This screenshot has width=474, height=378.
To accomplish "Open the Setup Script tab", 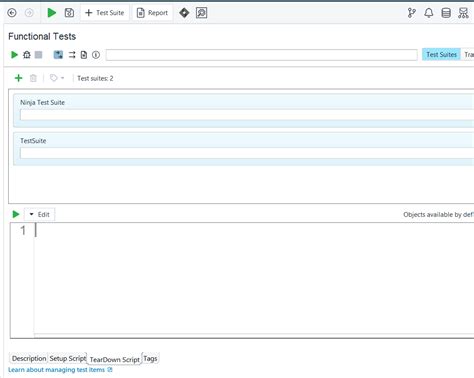I will [x=68, y=359].
